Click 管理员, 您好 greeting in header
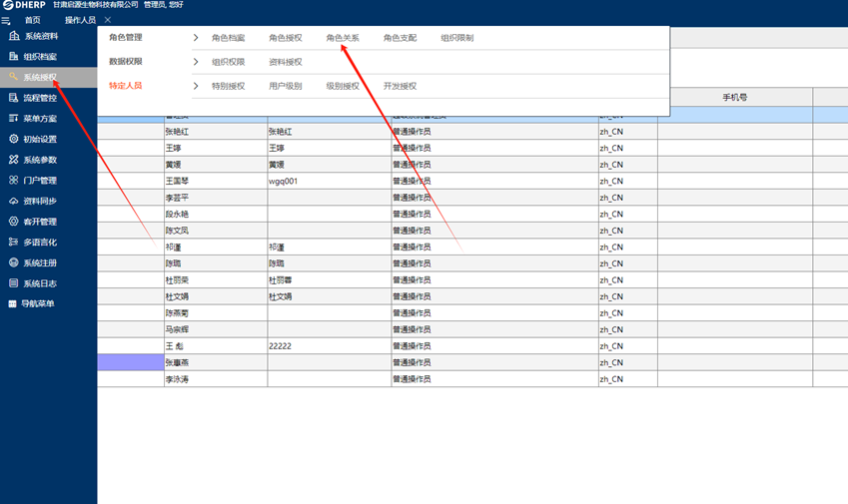The height and width of the screenshot is (504, 848). point(164,5)
